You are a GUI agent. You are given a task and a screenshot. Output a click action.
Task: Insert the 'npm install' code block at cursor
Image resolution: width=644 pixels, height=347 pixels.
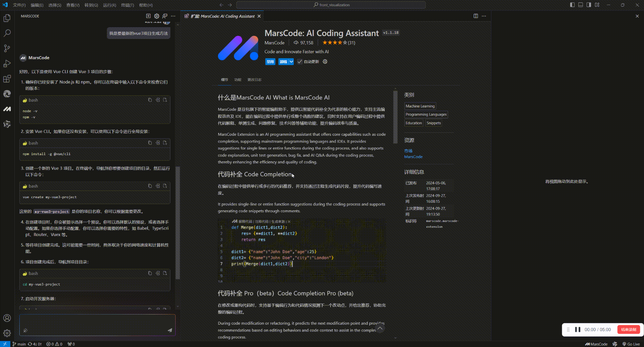[158, 143]
